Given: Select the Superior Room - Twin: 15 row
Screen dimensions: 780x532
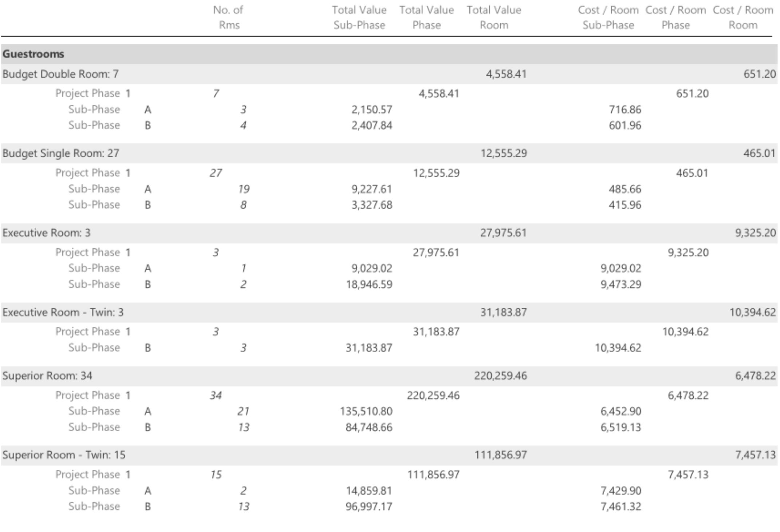Looking at the screenshot, I should (x=64, y=455).
